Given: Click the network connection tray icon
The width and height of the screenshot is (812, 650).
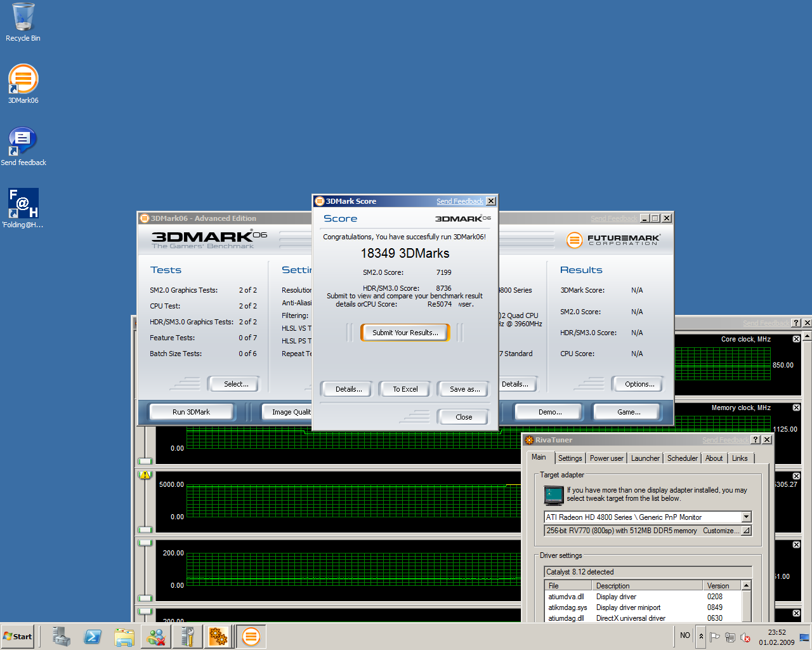Looking at the screenshot, I should tap(730, 637).
